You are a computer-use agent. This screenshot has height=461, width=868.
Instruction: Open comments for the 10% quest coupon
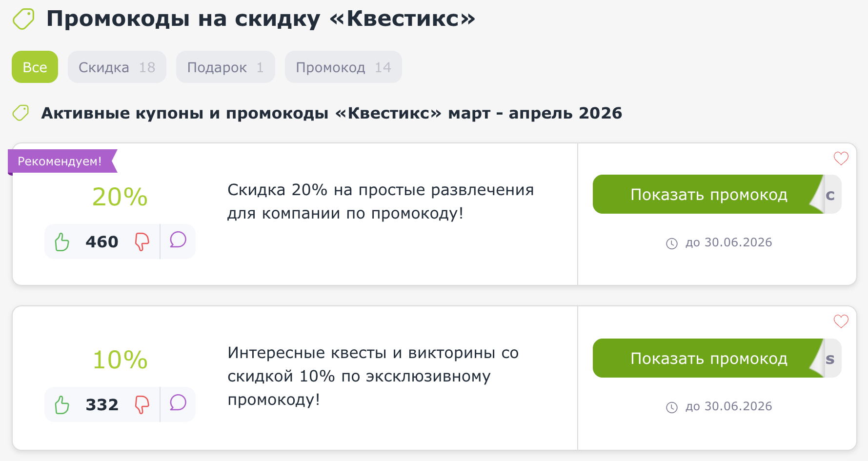pos(178,404)
